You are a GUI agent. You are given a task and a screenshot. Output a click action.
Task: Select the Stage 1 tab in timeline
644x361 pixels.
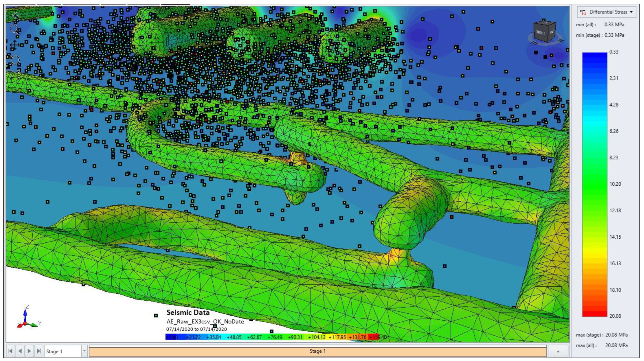tap(318, 351)
